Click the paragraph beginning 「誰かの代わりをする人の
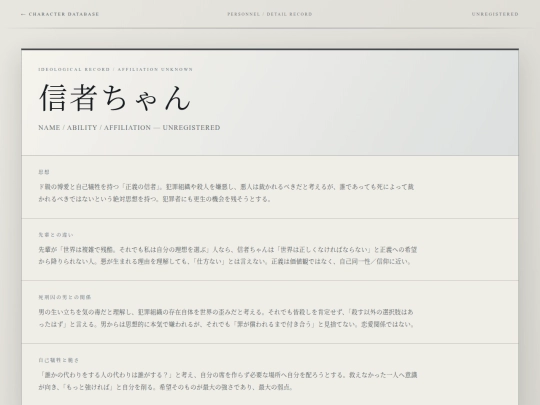This screenshot has height=405, width=540. 228,381
